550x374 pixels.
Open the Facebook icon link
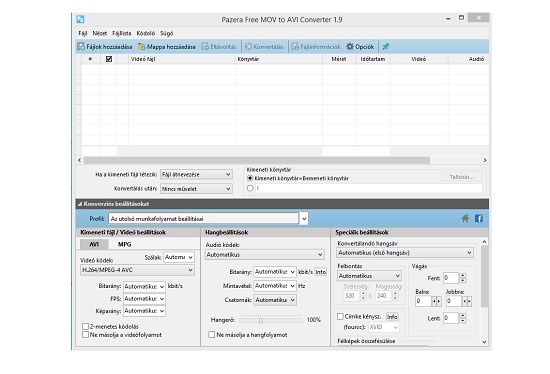pos(479,219)
